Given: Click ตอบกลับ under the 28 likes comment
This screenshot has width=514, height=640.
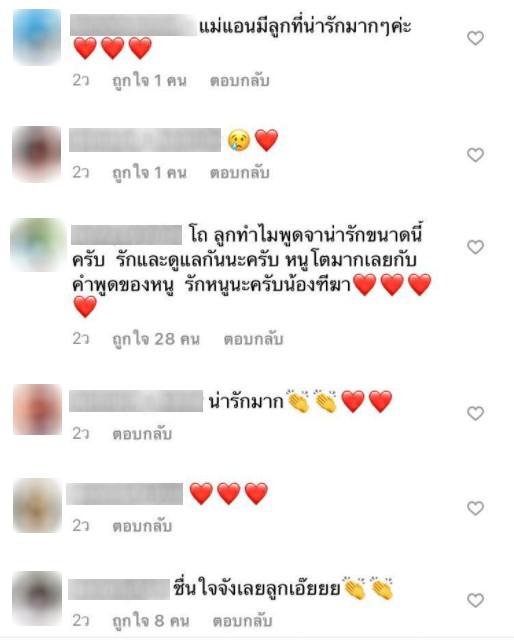Looking at the screenshot, I should pos(253,339).
